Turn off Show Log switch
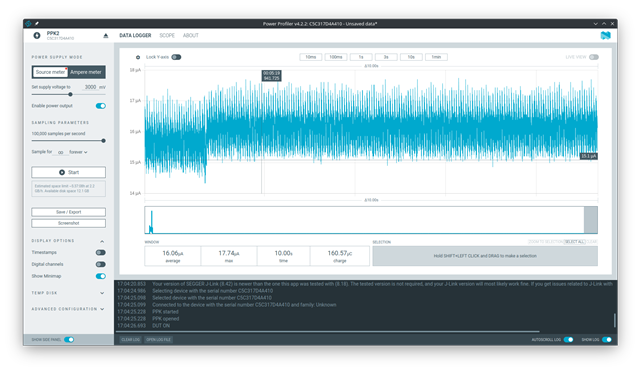Screen dimensions: 640x372 pos(607,340)
